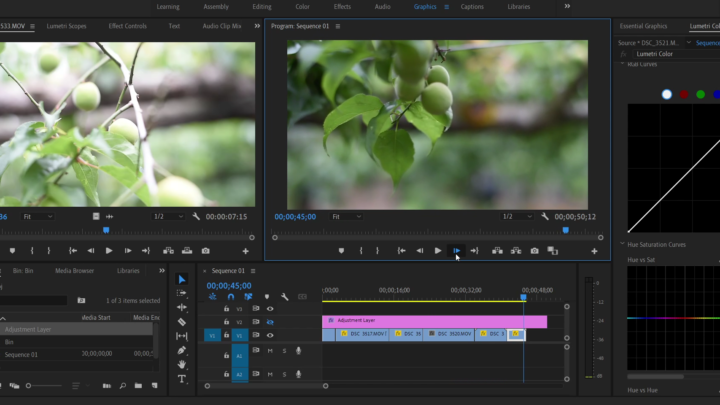Add marker in Program monitor
This screenshot has width=720, height=405.
(341, 251)
